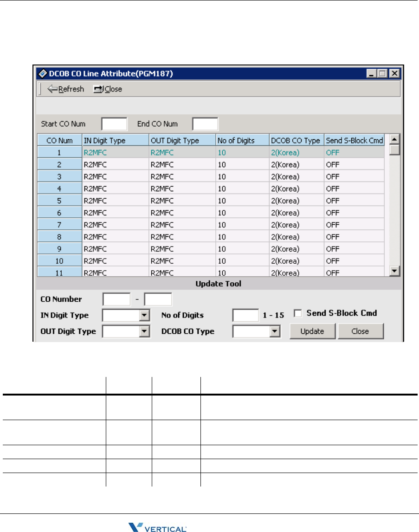The image size is (419, 532).
Task: Click the second CO Number range field
Action: (x=158, y=299)
